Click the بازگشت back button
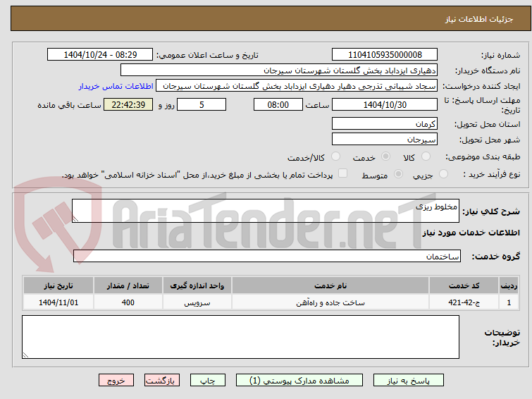 pyautogui.click(x=162, y=381)
